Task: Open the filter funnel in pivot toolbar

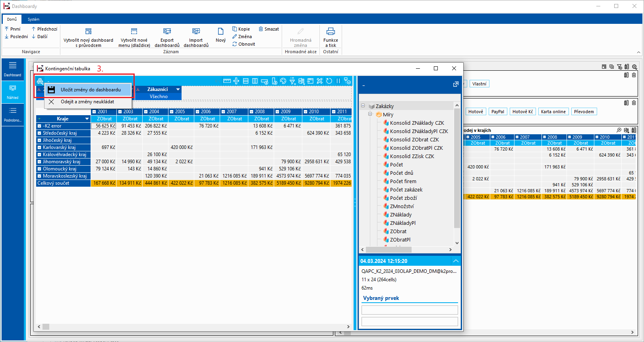Action: (x=292, y=81)
